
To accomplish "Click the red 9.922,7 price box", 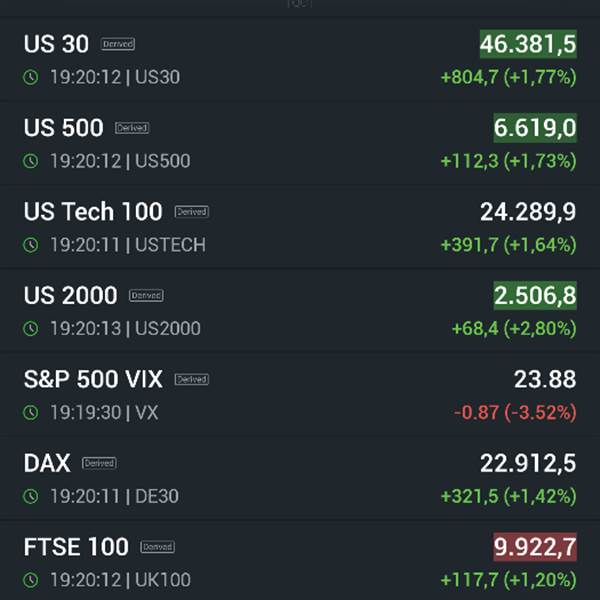I will coord(535,548).
